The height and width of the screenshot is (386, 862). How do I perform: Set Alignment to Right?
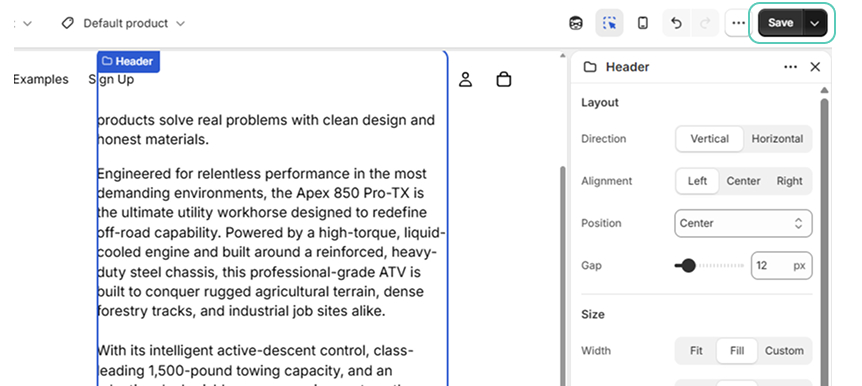[x=789, y=181]
